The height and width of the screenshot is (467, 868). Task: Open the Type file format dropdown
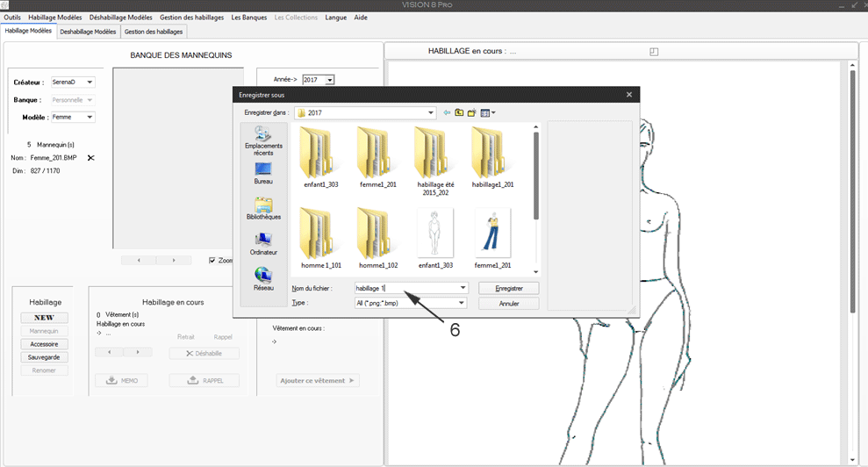462,303
